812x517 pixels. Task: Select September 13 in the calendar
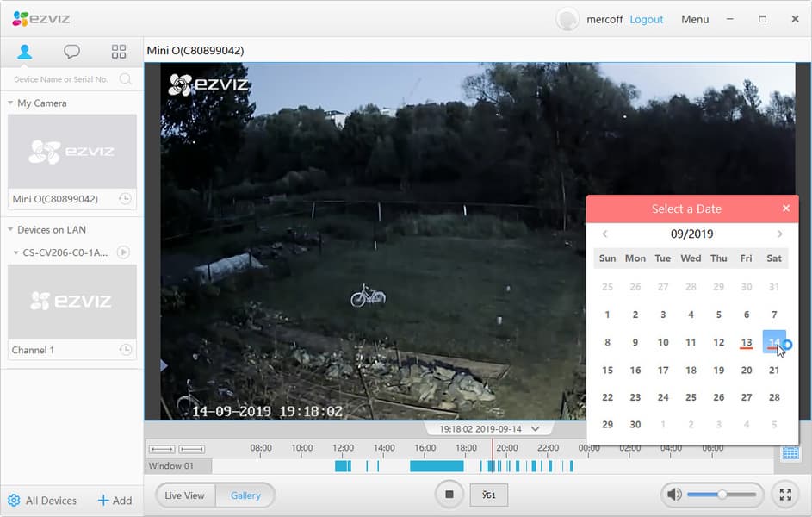[x=747, y=342]
